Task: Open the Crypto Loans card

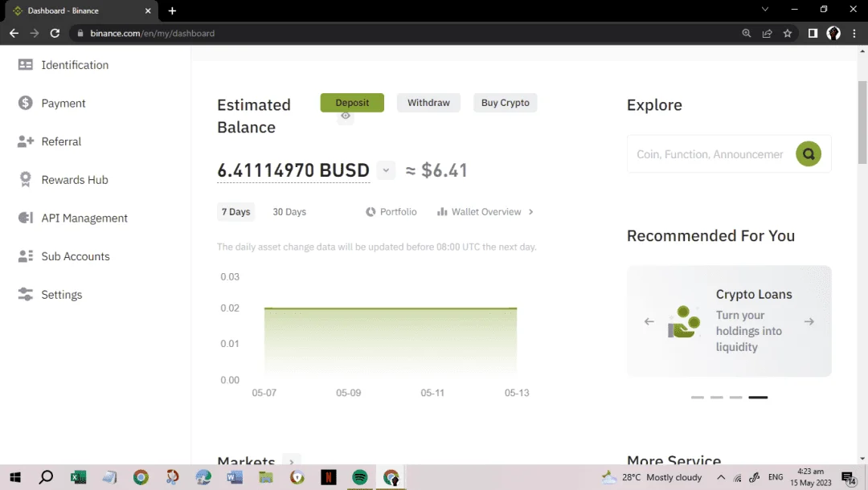Action: [729, 321]
